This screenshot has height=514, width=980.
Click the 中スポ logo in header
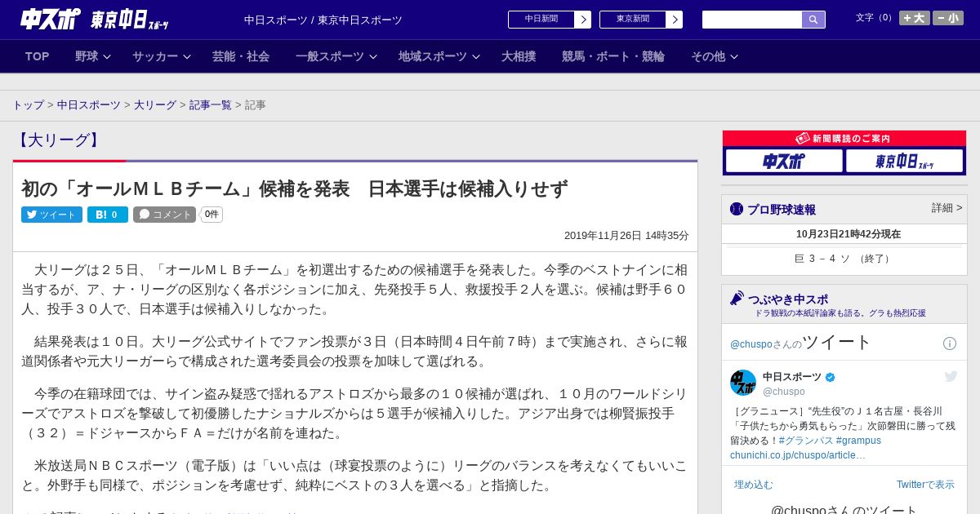(51, 19)
